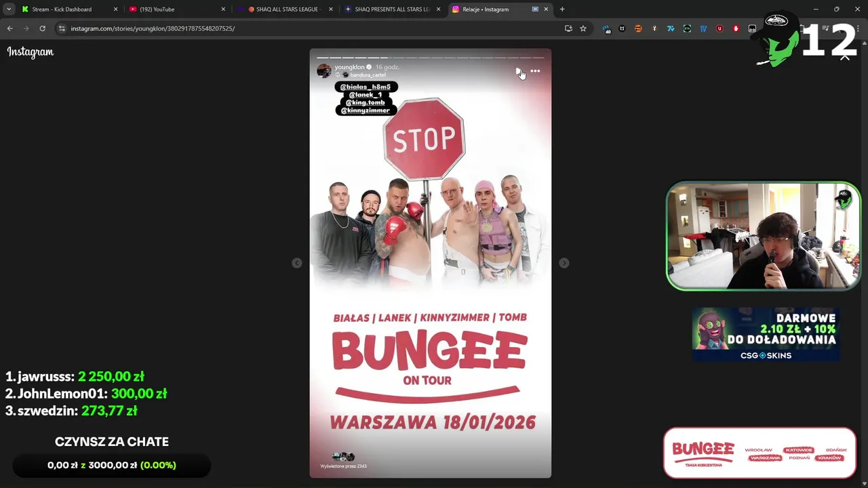The width and height of the screenshot is (868, 488).
Task: Click donor 'szwedzin: 273,77 zł'
Action: (x=71, y=410)
